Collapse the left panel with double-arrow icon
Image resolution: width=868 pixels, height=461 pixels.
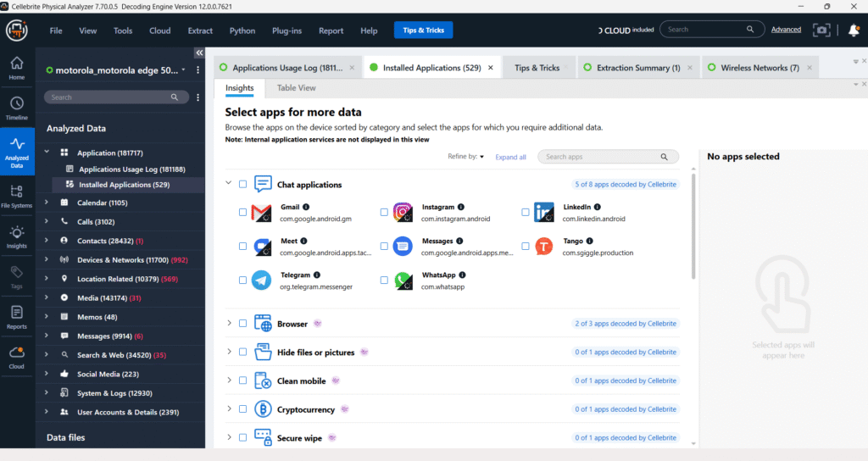coord(199,53)
